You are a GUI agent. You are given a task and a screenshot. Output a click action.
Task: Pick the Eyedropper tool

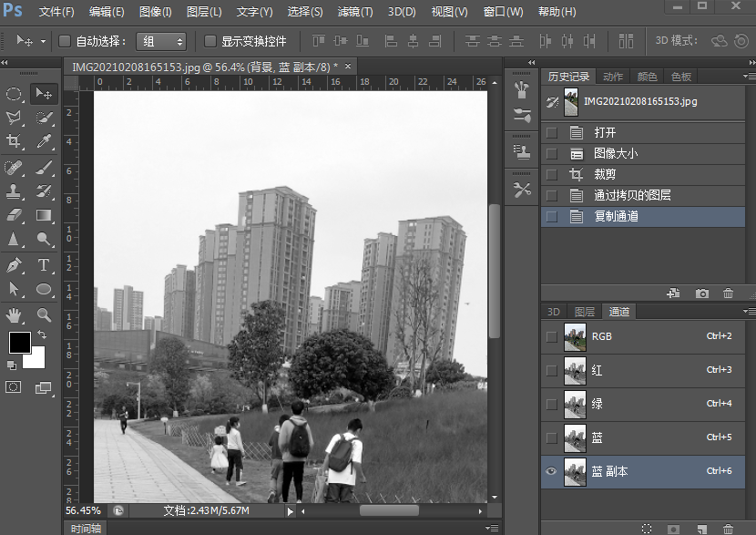[x=44, y=141]
